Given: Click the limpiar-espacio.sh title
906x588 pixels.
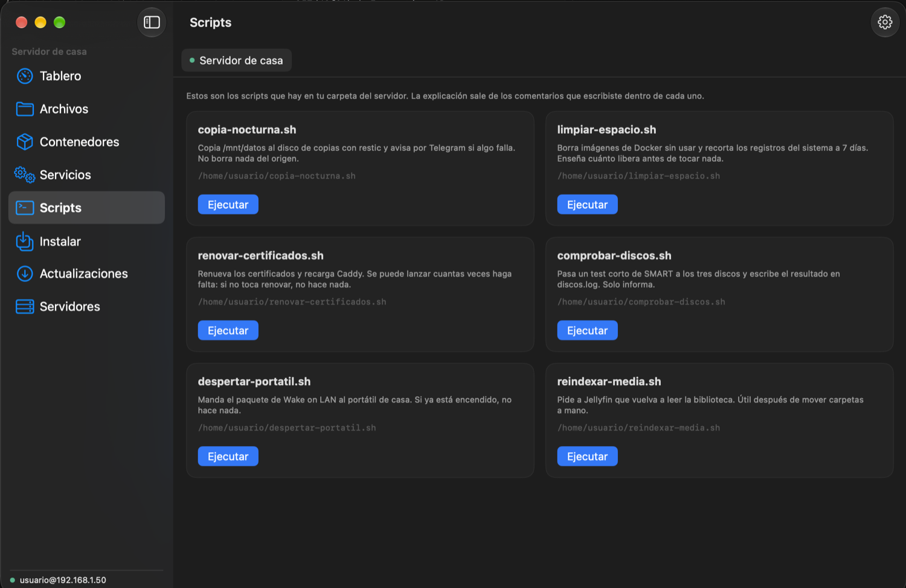Looking at the screenshot, I should click(x=606, y=130).
